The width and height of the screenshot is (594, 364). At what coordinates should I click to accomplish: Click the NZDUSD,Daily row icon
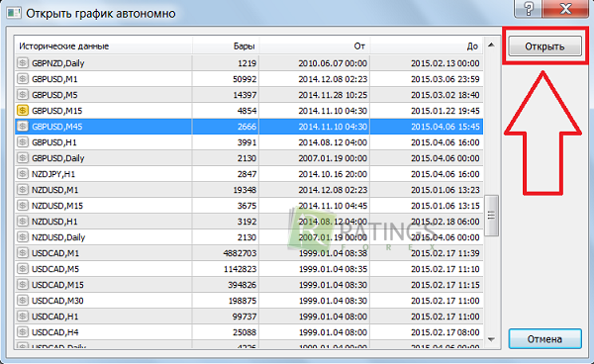23,237
